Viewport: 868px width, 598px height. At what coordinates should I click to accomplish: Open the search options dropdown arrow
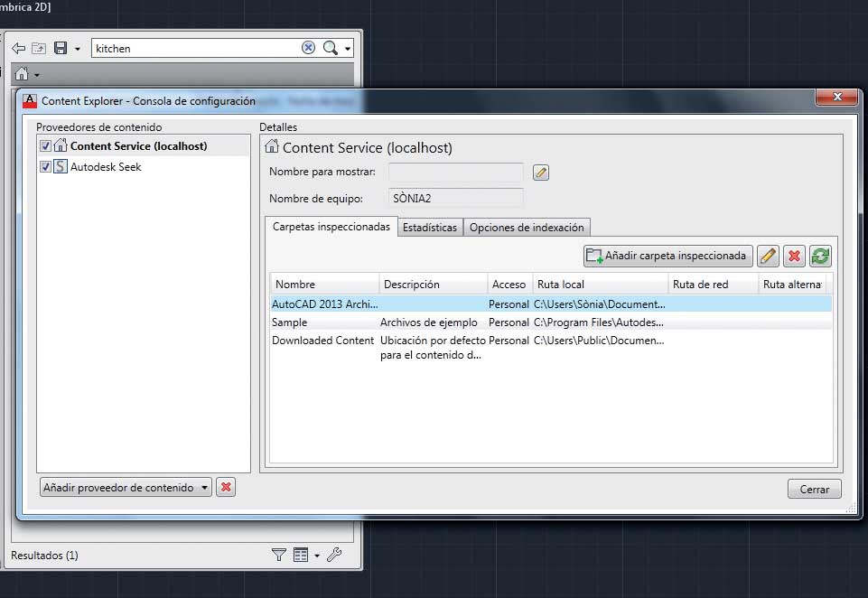[x=348, y=49]
